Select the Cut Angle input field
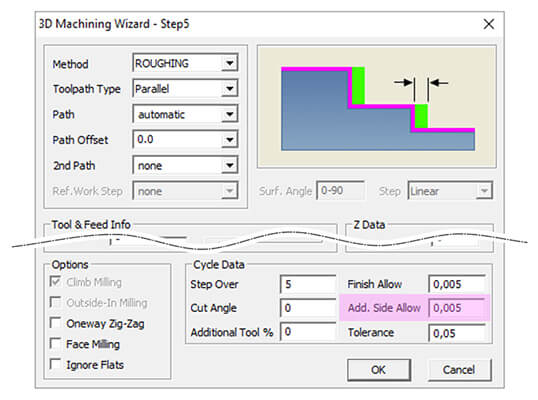 click(x=308, y=308)
